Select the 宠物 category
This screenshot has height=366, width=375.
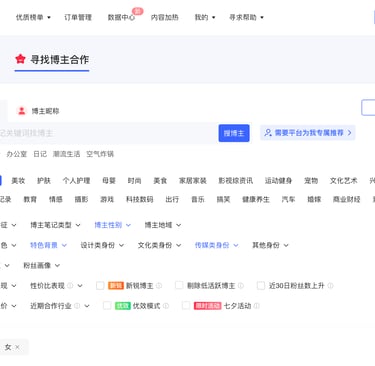(311, 181)
